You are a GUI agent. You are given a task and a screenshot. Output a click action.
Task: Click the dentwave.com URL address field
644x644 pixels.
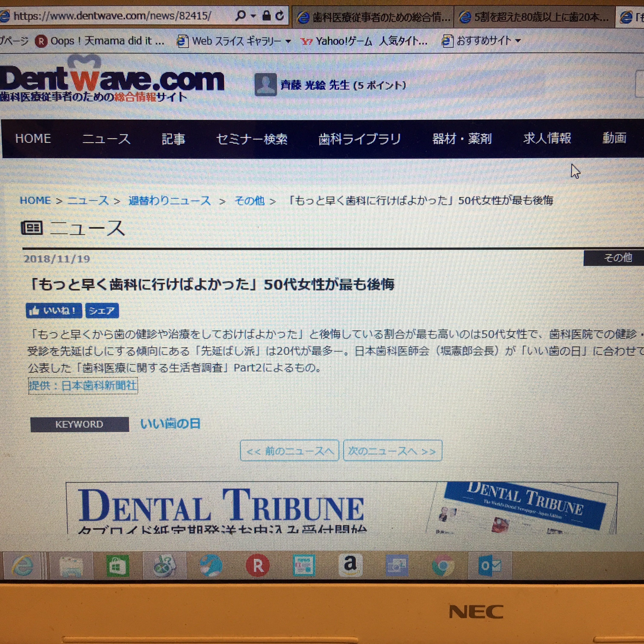113,16
